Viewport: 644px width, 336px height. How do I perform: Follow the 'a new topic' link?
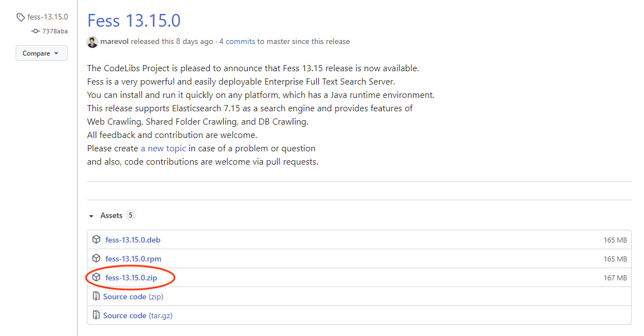(x=163, y=149)
